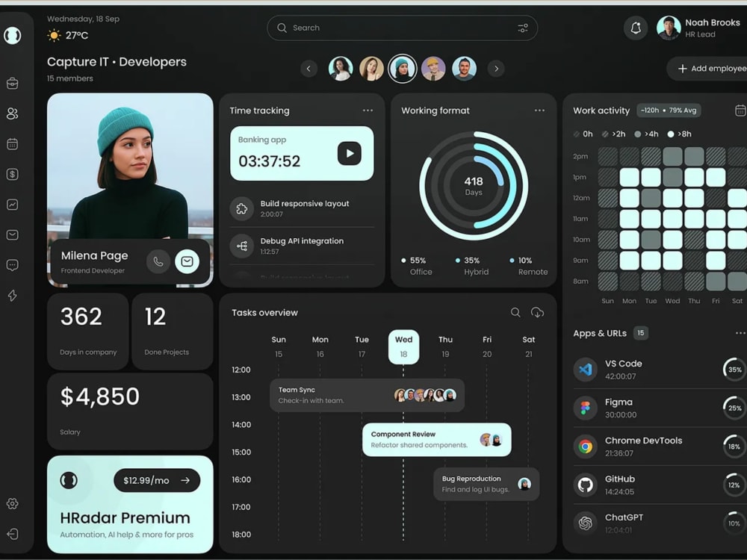Image resolution: width=747 pixels, height=560 pixels.
Task: Select first member avatar in carousel
Action: click(341, 69)
